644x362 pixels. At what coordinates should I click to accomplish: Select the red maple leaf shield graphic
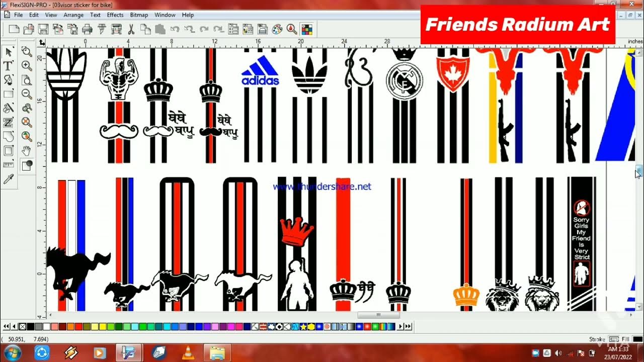click(x=453, y=74)
